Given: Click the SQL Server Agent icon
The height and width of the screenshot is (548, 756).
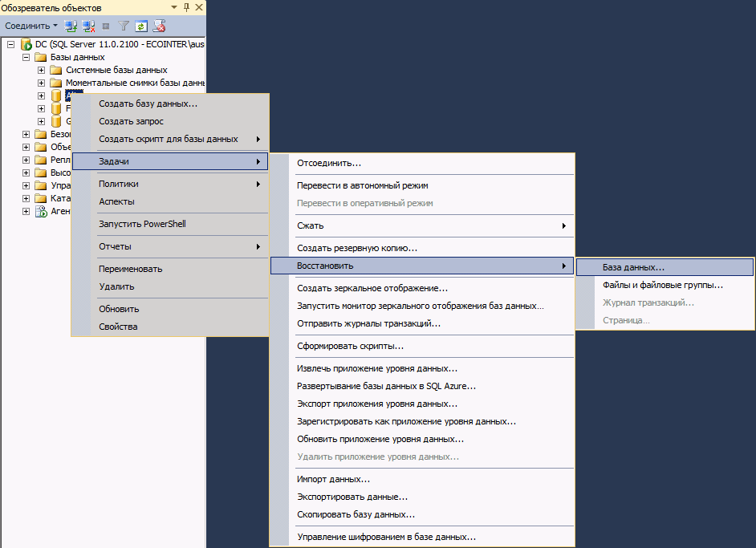Looking at the screenshot, I should click(41, 212).
